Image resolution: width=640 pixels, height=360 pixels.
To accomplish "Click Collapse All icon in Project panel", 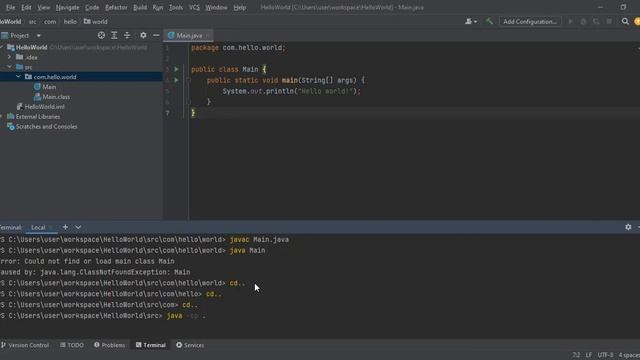I will click(127, 36).
